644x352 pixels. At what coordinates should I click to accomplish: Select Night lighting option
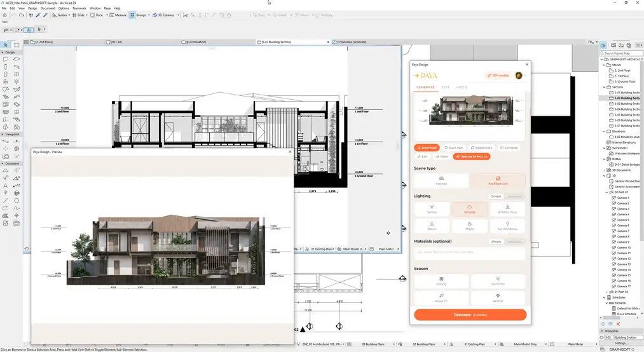tap(469, 226)
